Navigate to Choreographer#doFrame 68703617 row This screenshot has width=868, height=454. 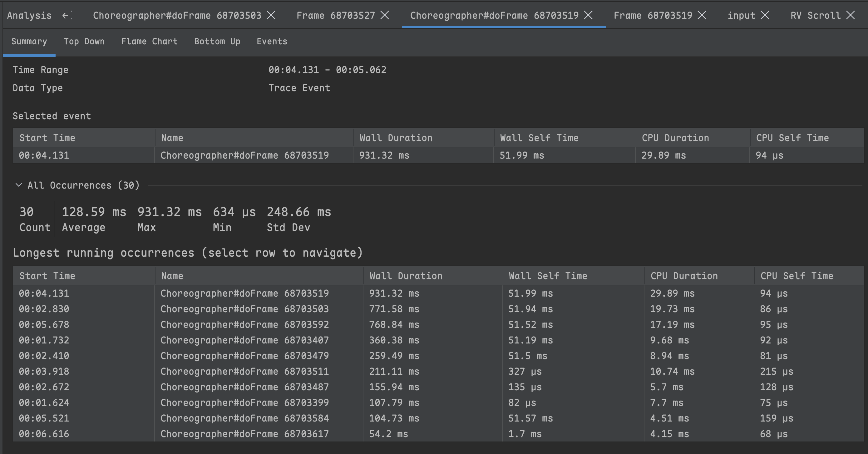[244, 434]
